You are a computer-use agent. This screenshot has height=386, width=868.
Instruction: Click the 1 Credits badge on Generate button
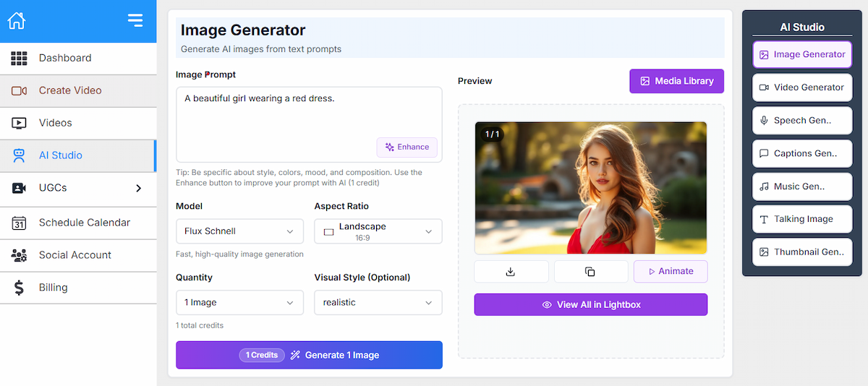point(262,355)
